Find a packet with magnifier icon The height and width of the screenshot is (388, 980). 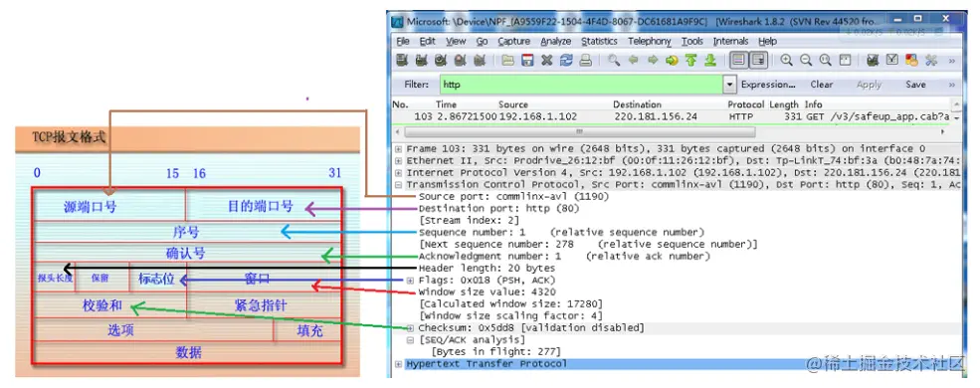click(x=615, y=61)
